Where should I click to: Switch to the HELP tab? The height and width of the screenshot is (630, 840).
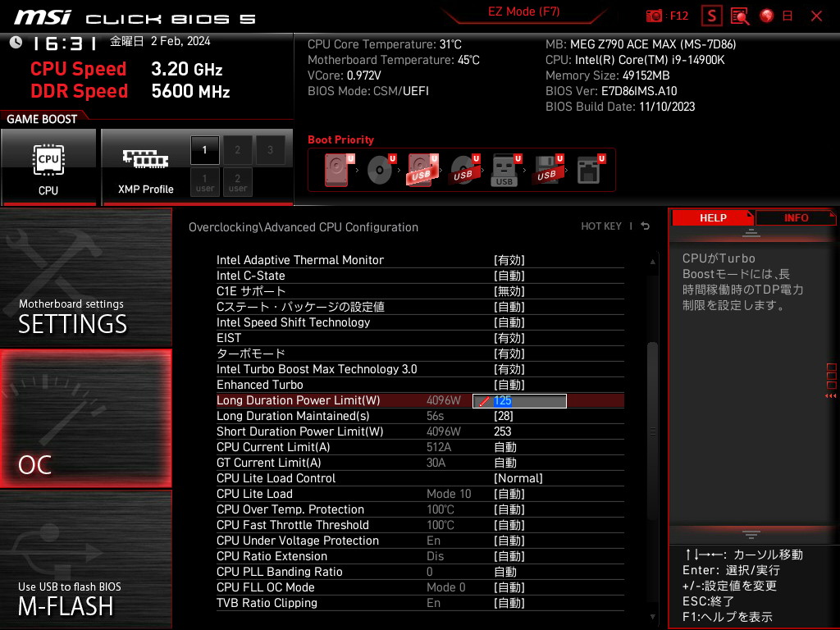click(x=713, y=218)
